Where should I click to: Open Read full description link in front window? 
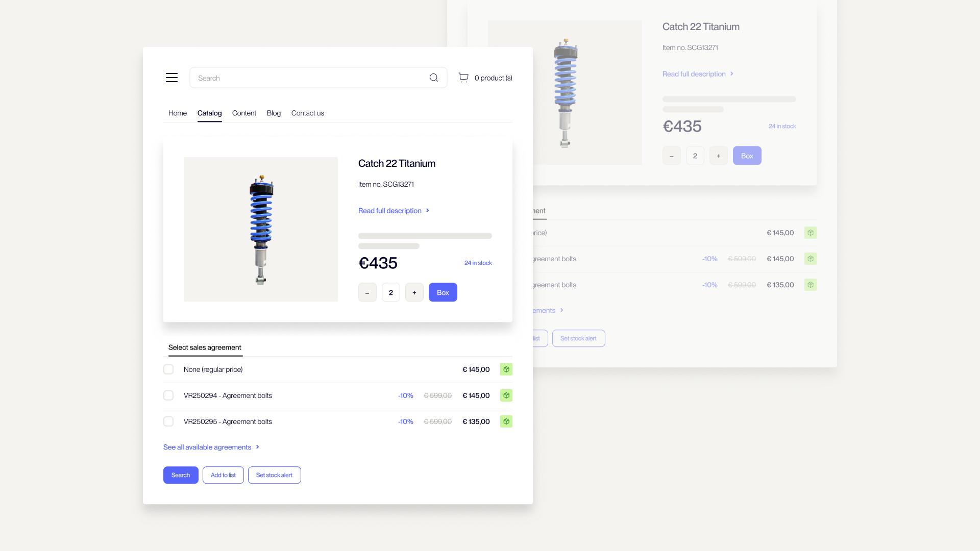tap(390, 211)
